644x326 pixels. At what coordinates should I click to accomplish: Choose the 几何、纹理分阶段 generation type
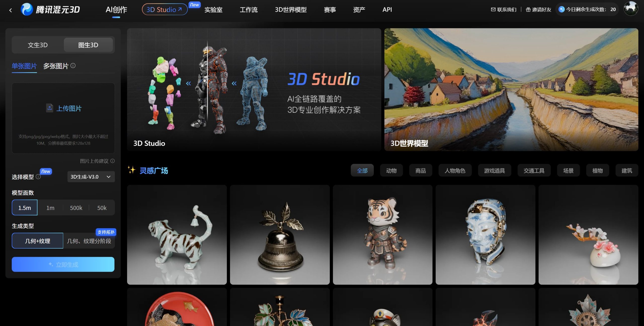point(89,241)
